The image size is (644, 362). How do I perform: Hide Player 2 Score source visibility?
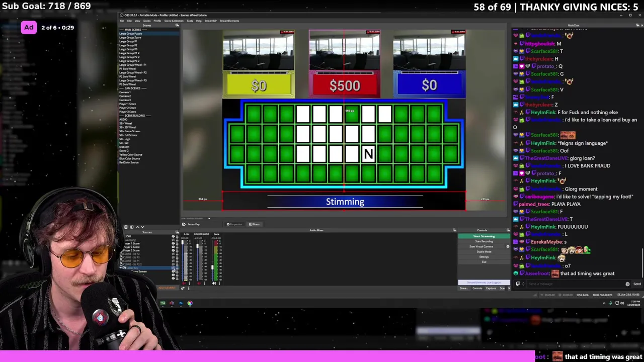click(x=173, y=250)
